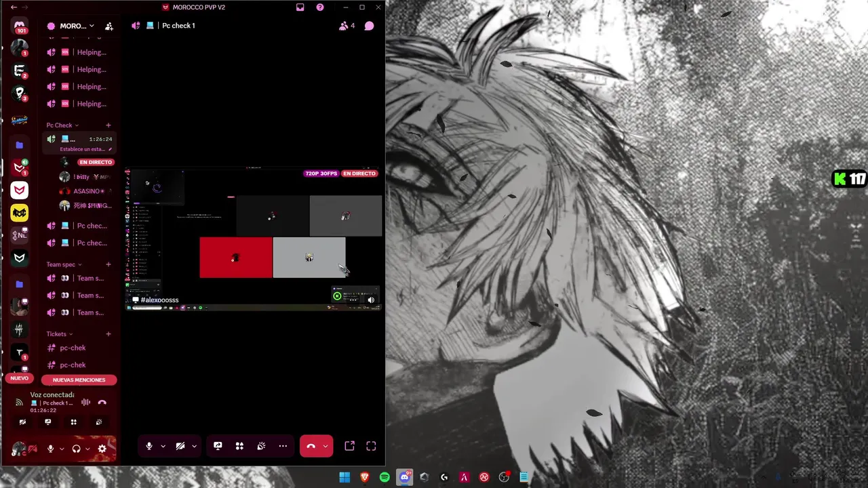Select the server with 2 notifications
Screen dimensions: 868x488
(20, 70)
